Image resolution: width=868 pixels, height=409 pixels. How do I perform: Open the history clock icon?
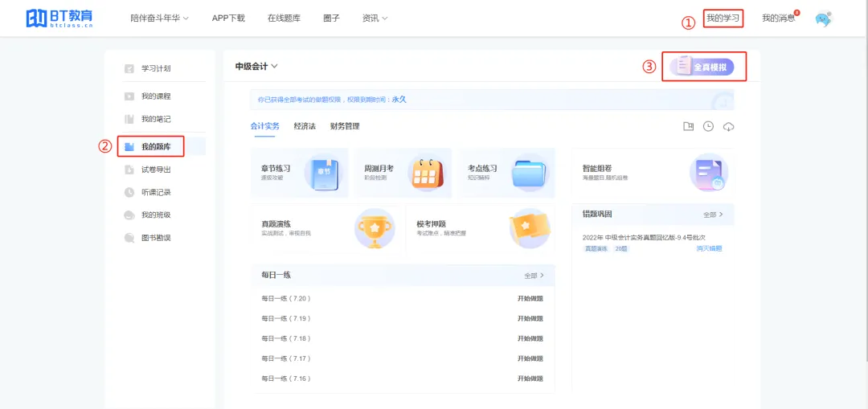(x=708, y=126)
